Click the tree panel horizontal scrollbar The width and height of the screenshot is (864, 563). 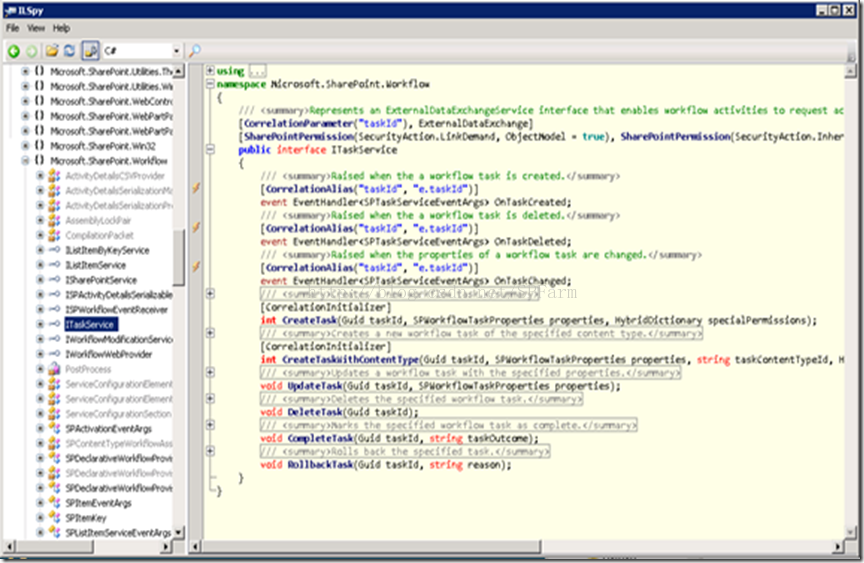pyautogui.click(x=53, y=546)
